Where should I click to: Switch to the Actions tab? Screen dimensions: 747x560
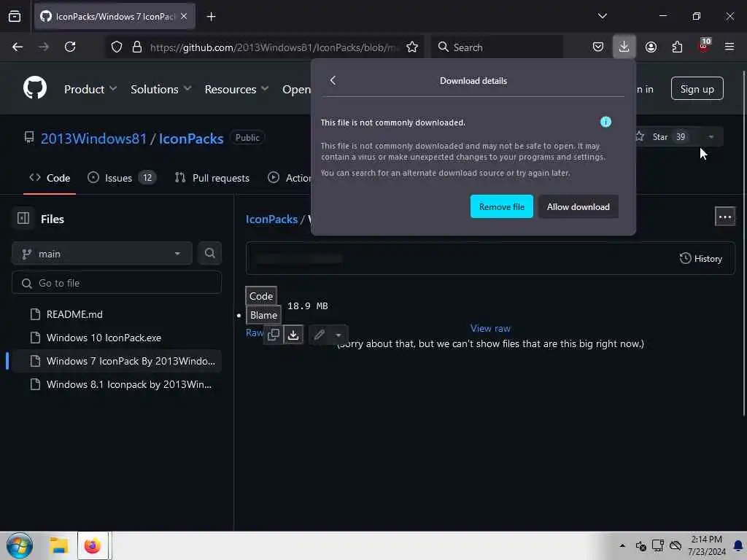point(289,178)
